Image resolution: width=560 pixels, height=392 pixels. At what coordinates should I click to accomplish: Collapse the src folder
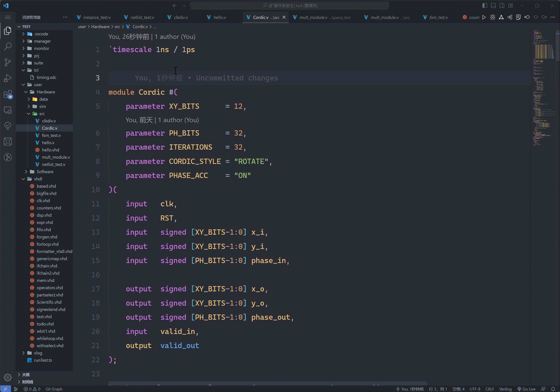(x=44, y=114)
